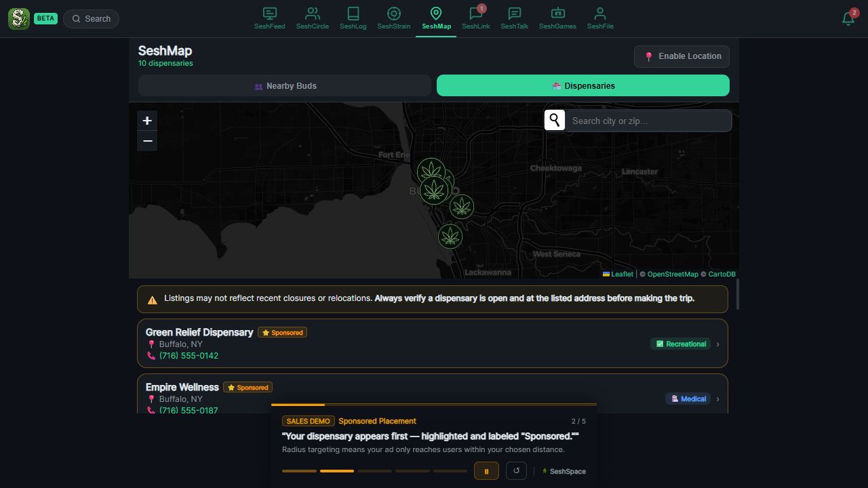
Task: Click the cannabis marker right of Buffalo label
Action: (x=462, y=206)
